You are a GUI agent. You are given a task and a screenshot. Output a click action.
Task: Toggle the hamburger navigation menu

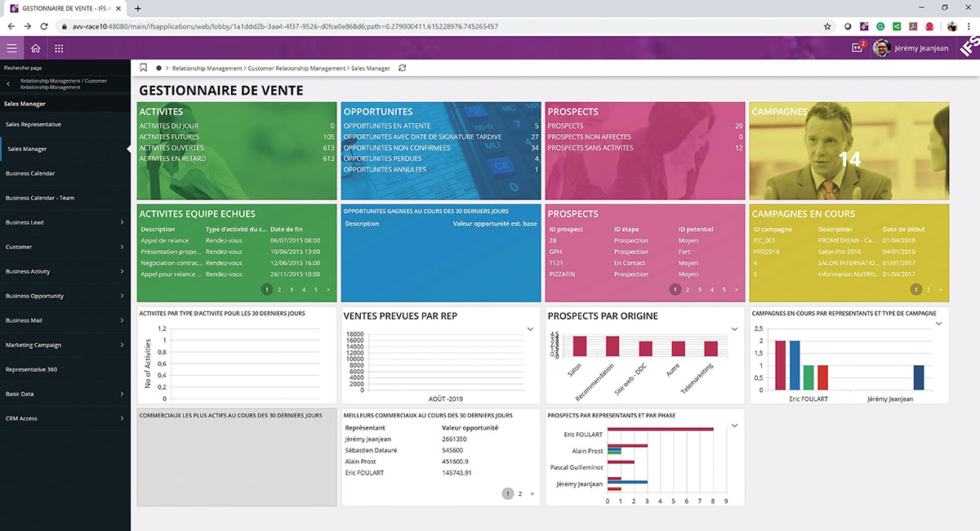pyautogui.click(x=11, y=48)
